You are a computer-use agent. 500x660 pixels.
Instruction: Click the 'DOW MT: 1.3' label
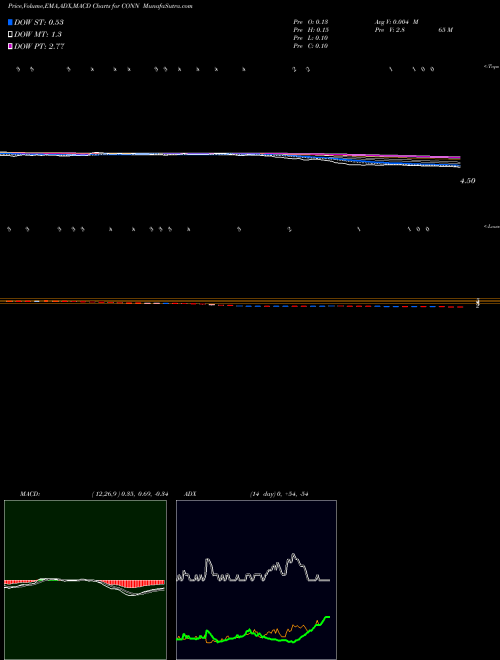pyautogui.click(x=38, y=35)
